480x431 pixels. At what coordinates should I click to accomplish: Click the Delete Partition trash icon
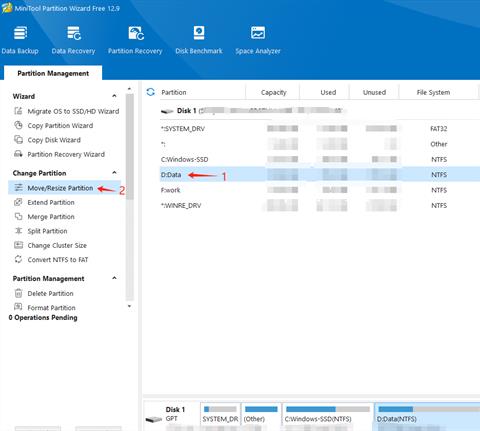pyautogui.click(x=18, y=293)
